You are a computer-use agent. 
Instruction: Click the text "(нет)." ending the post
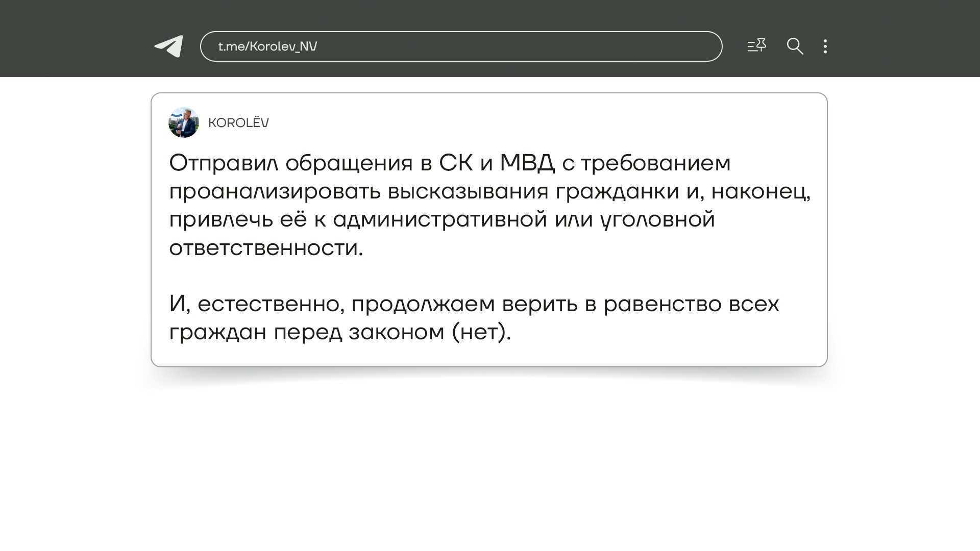pos(481,333)
